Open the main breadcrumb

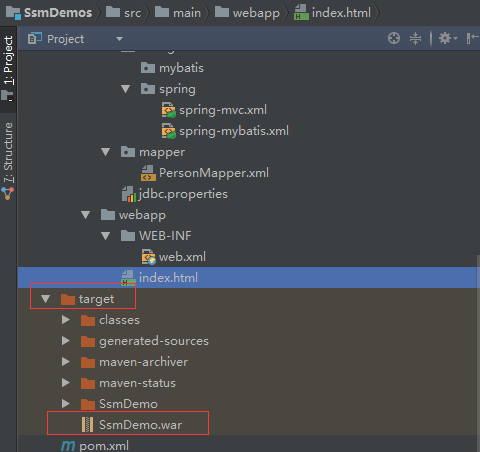click(x=178, y=13)
